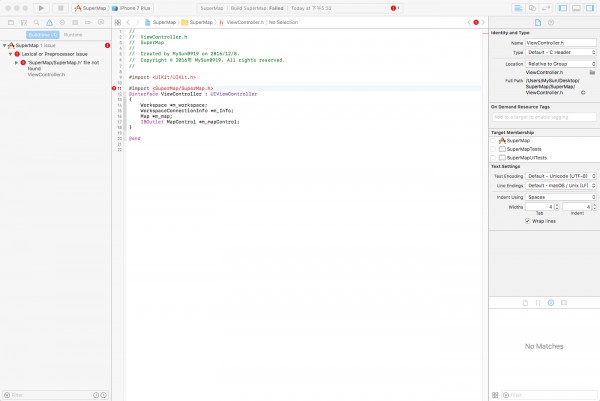600x401 pixels.
Task: Adjust the Tab width stepper
Action: 557,207
